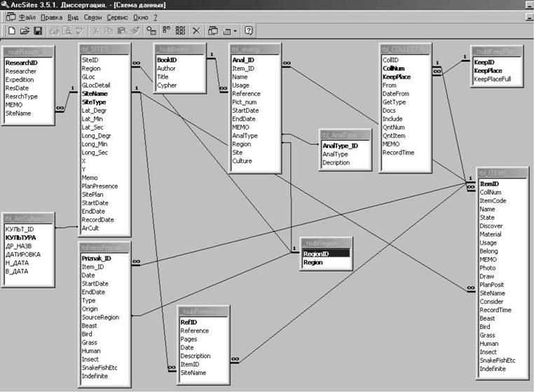Screen dimensions: 534x392
Task: Click the Show Direct Relationships icon
Action: point(166,31)
